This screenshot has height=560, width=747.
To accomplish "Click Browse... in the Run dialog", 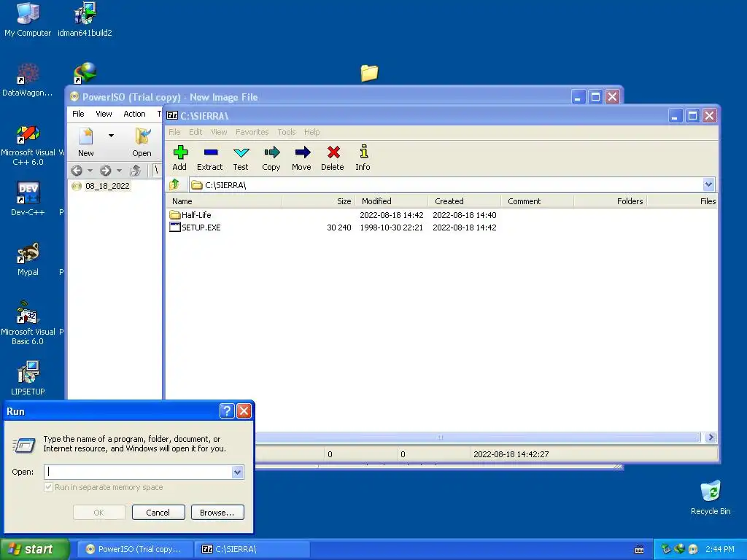I will point(217,513).
